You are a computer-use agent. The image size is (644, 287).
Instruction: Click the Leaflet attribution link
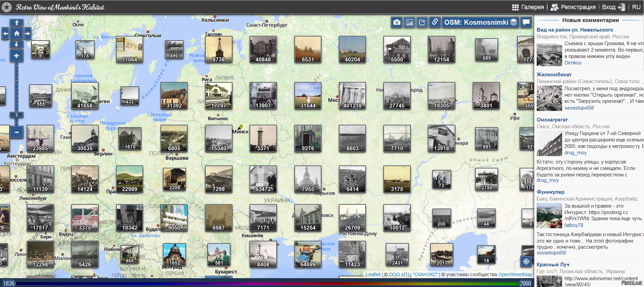pos(373,274)
